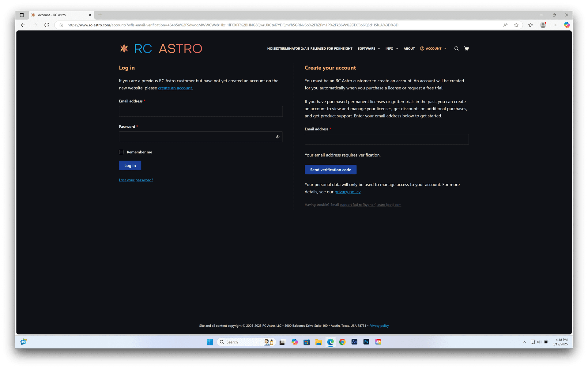Click the Account – RC Astro tab
588x369 pixels.
[x=61, y=15]
